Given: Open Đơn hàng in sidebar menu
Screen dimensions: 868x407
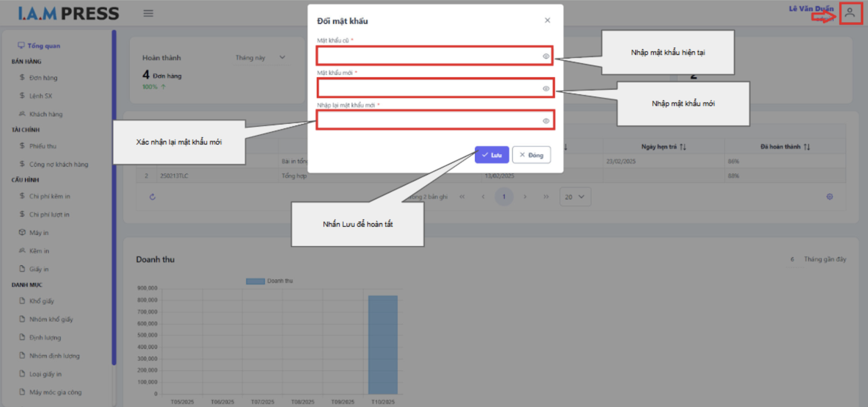Looking at the screenshot, I should coord(43,78).
